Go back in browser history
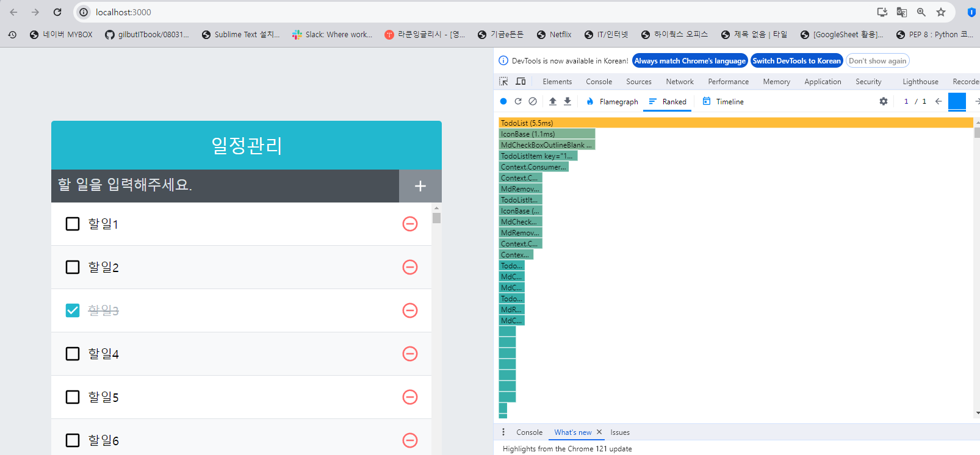This screenshot has width=980, height=455. coord(13,12)
